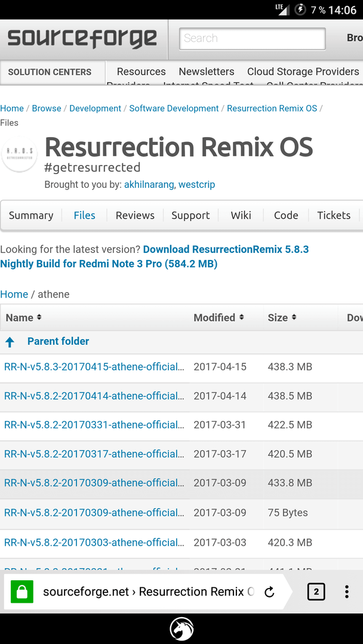Screen dimensions: 363x644
Task: Select the 420.5 MB size value
Action: point(290,454)
